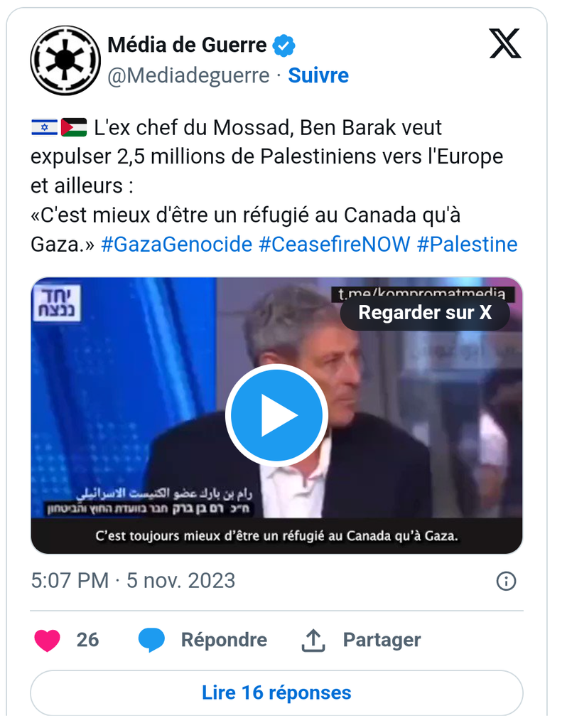Open the tweet info icon

[x=505, y=581]
